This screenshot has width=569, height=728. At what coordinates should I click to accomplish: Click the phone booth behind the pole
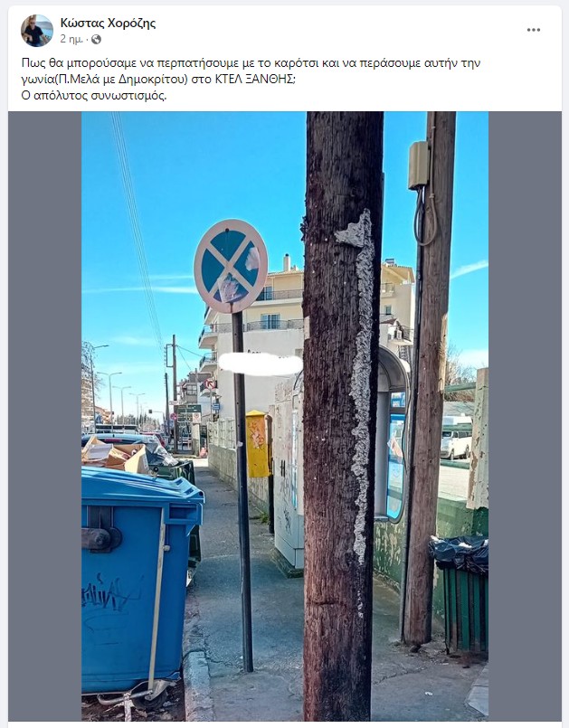click(394, 434)
